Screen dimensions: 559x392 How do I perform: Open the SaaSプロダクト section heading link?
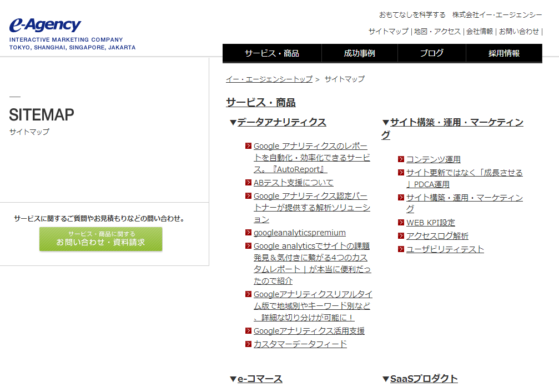pyautogui.click(x=424, y=379)
